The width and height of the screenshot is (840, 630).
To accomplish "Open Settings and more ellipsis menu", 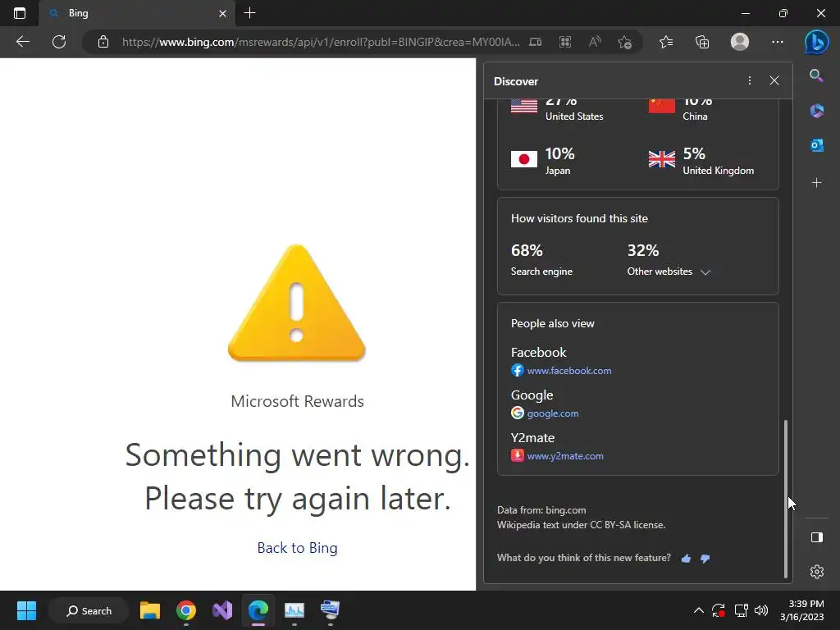I will click(x=778, y=42).
